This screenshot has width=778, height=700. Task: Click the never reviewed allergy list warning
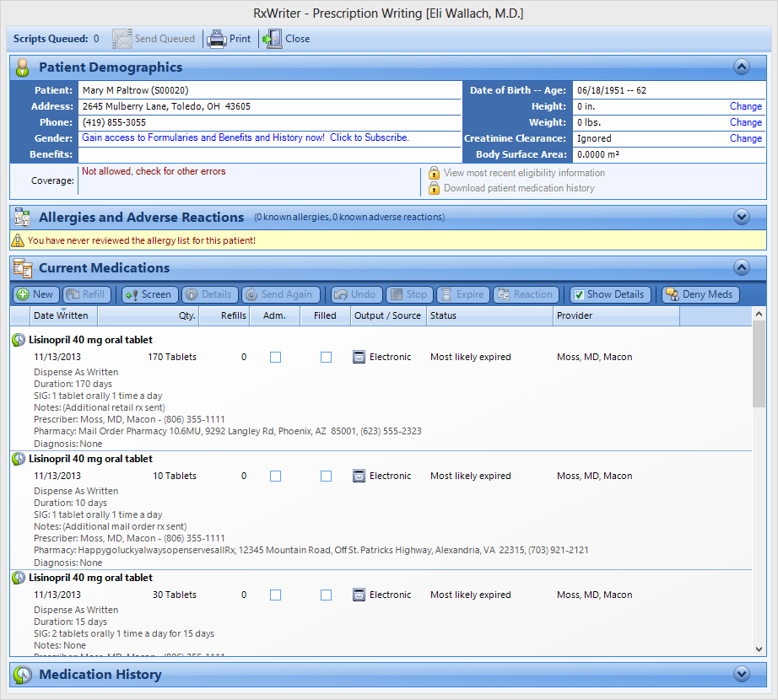(x=142, y=240)
